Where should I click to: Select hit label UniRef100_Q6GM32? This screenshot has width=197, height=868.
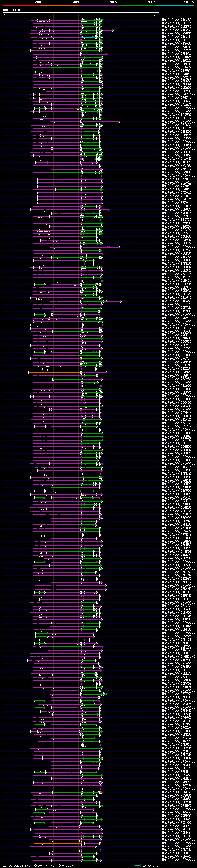[x=177, y=447]
